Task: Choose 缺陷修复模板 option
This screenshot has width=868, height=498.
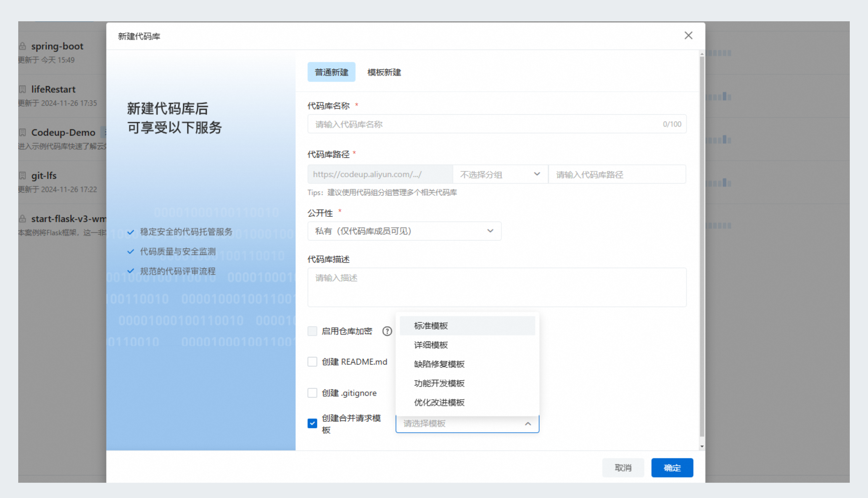Action: (467, 364)
